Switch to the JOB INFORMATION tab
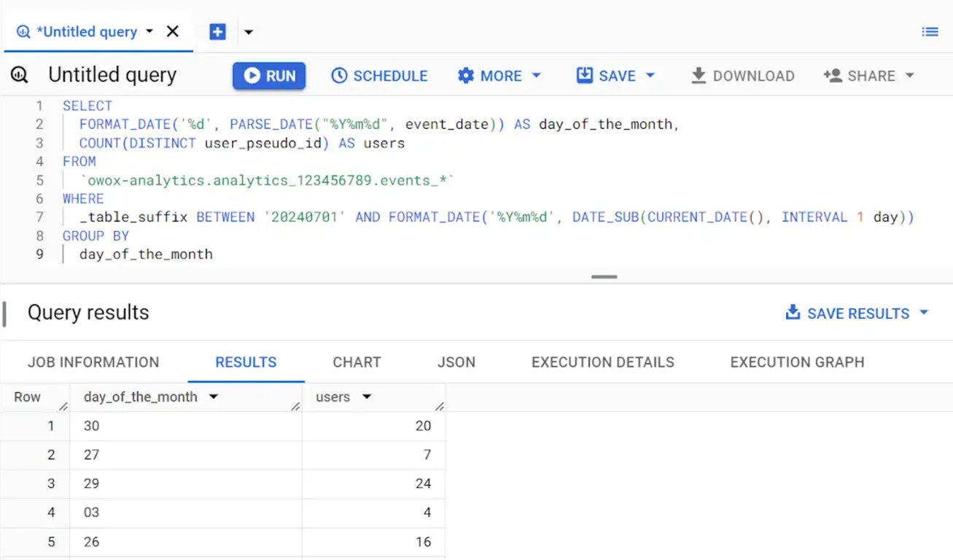 93,362
